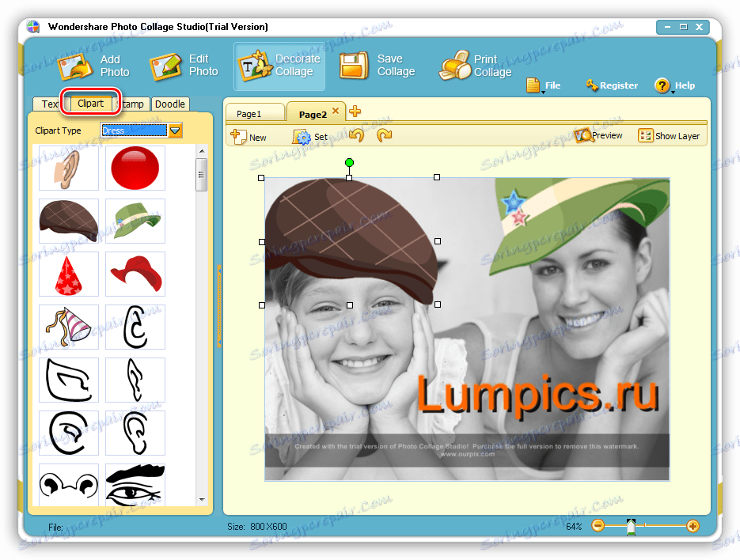The width and height of the screenshot is (740, 560).
Task: Expand the Clipart Type dropdown arrow
Action: 175,131
